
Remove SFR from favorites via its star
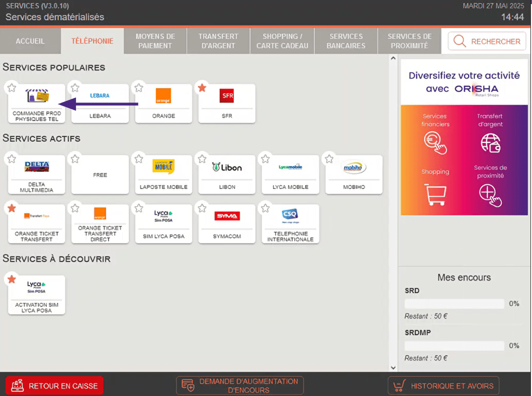coord(202,88)
